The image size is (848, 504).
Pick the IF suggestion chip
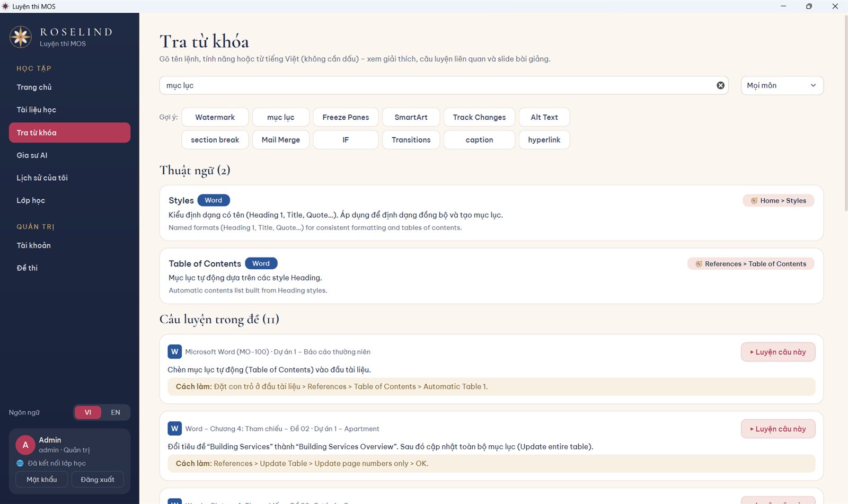(x=346, y=140)
